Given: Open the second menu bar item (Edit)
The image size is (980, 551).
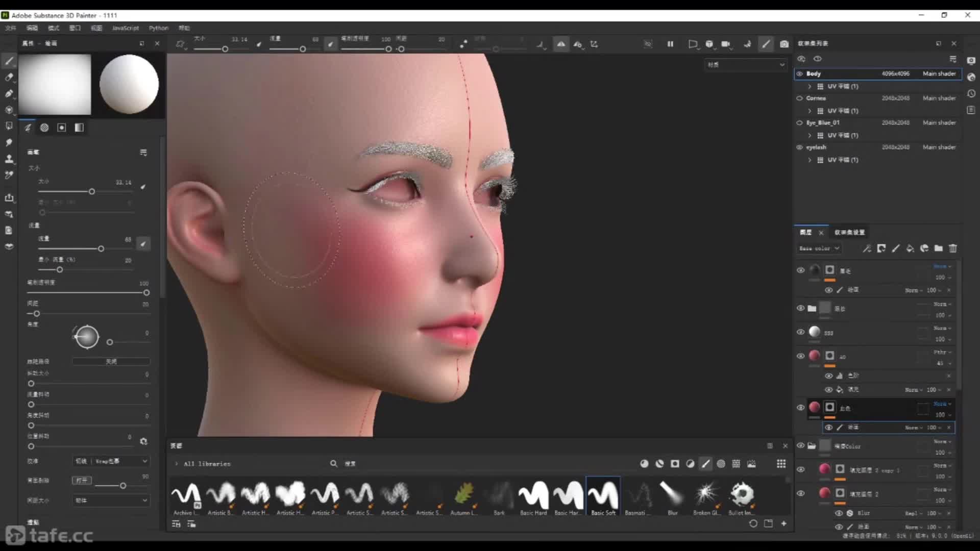Looking at the screenshot, I should tap(32, 28).
